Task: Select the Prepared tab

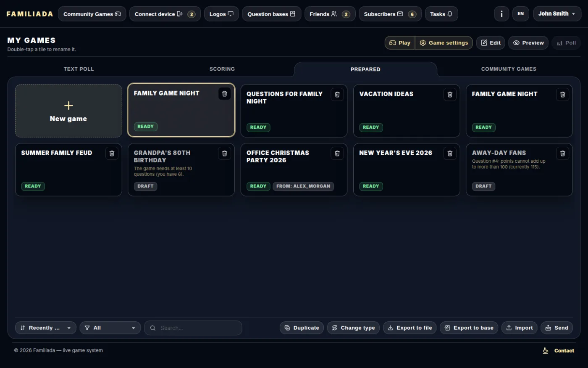Action: click(365, 69)
